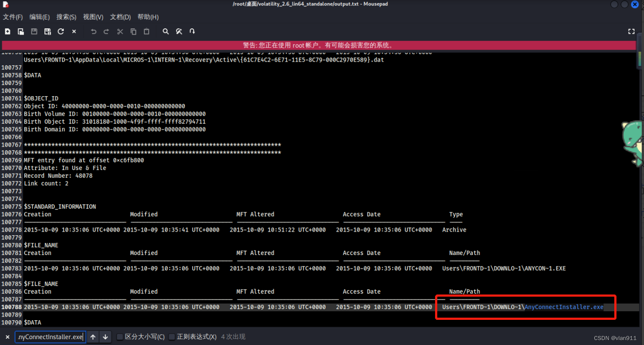Click the 4次出现 match count text
This screenshot has height=345, width=644.
click(233, 337)
